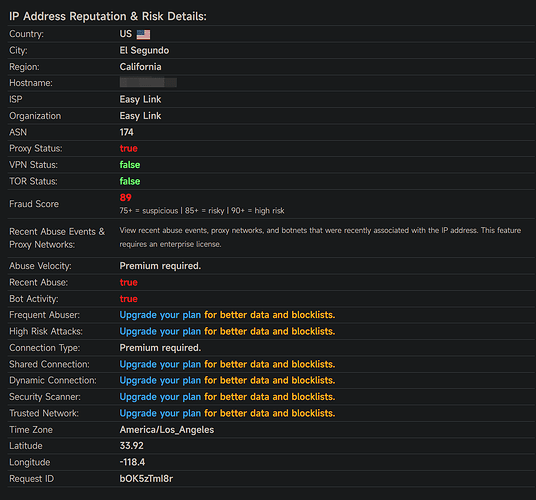This screenshot has width=536, height=500.
Task: Select the region value California
Action: click(x=140, y=67)
